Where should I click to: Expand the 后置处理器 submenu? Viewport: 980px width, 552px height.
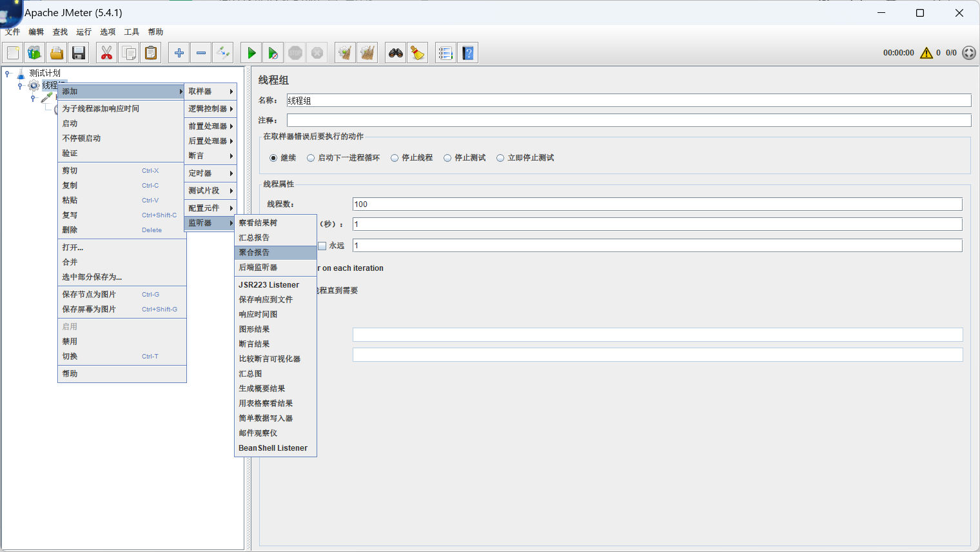point(210,141)
